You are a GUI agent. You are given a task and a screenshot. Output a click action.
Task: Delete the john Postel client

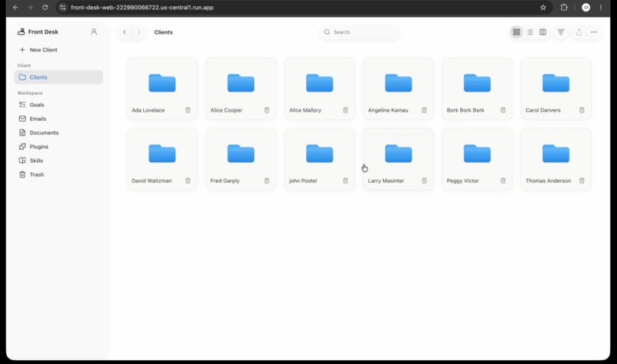(x=345, y=180)
